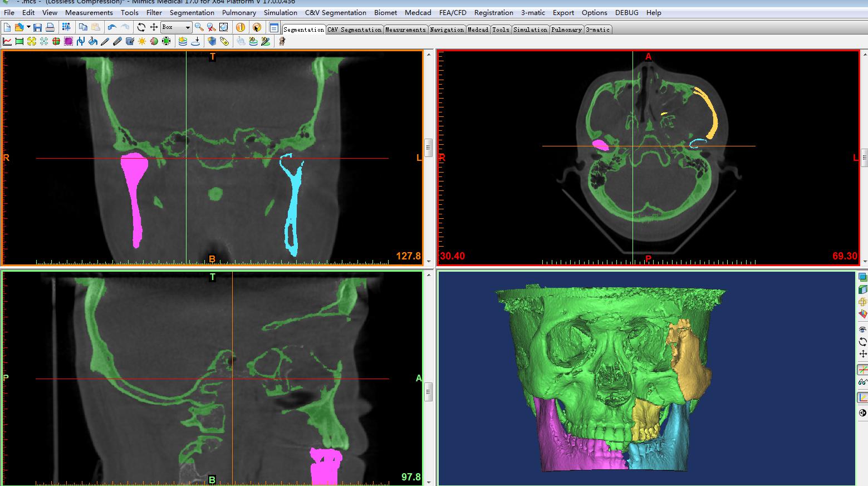Switch to the Measurements tab
This screenshot has width=868, height=486.
pos(405,30)
